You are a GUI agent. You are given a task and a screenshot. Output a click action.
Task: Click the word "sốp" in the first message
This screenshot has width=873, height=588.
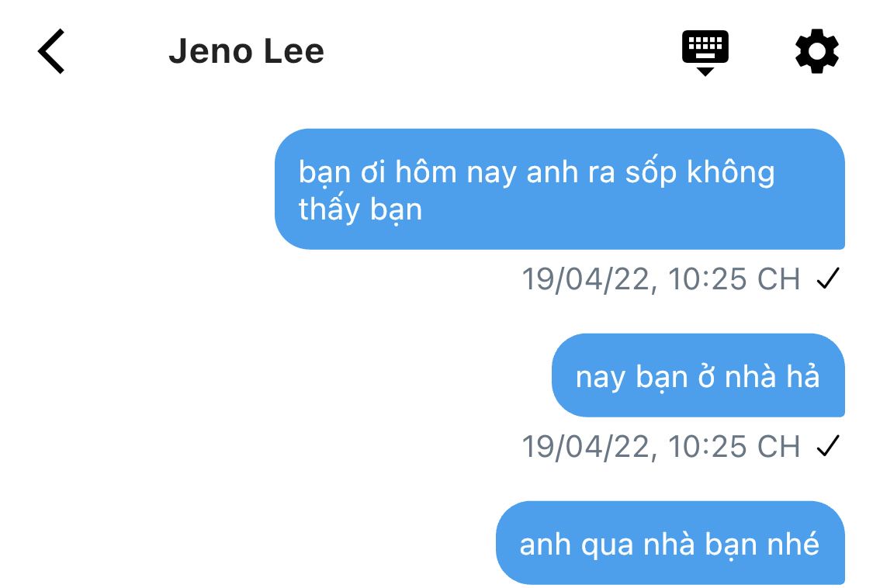click(650, 173)
